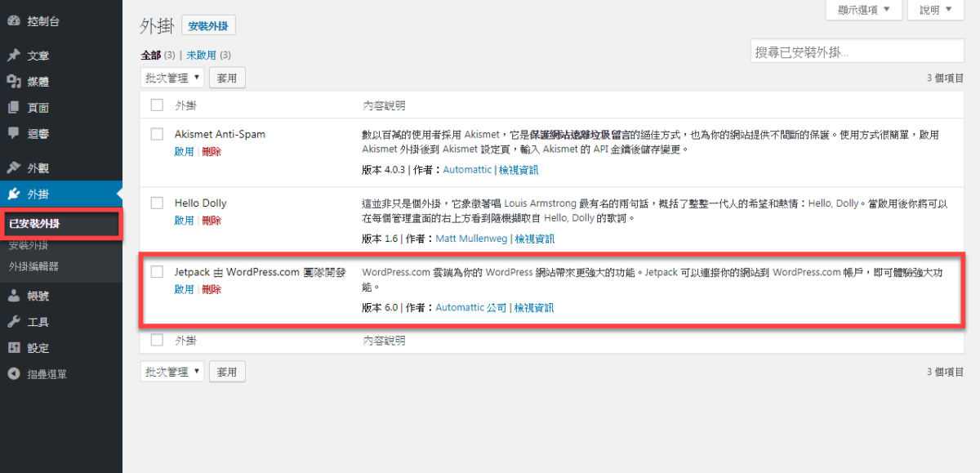Open Hello Dolly 檢視資訊 details link
This screenshot has width=980, height=473.
(x=534, y=239)
